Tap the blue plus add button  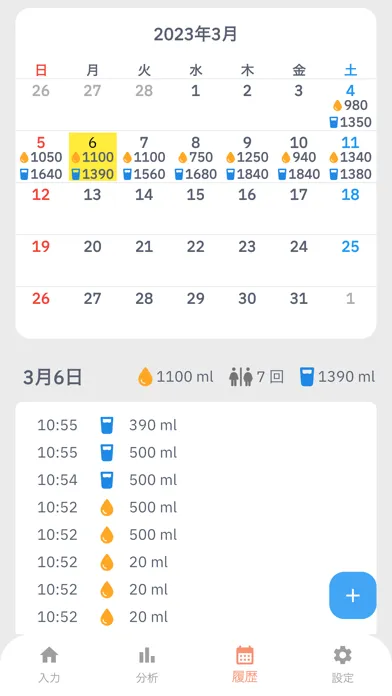pos(352,595)
